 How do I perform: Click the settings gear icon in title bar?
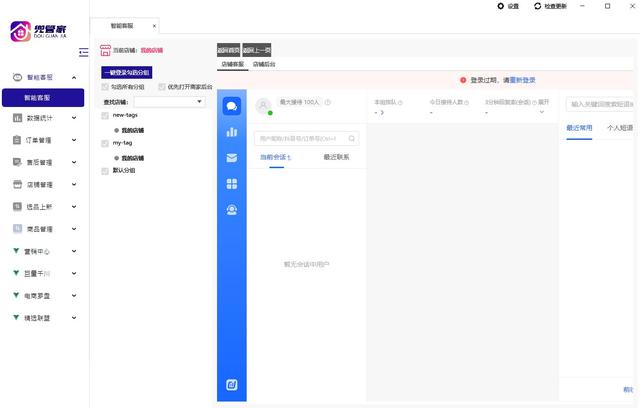(500, 6)
